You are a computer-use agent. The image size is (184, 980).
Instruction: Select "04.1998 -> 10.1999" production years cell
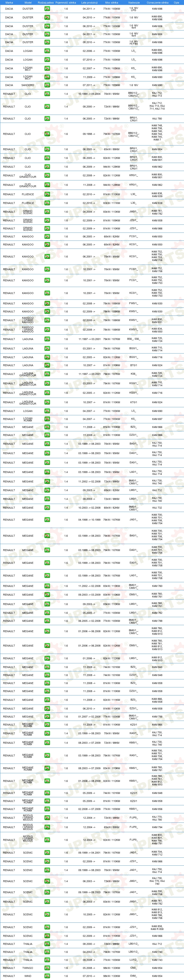[90, 520]
